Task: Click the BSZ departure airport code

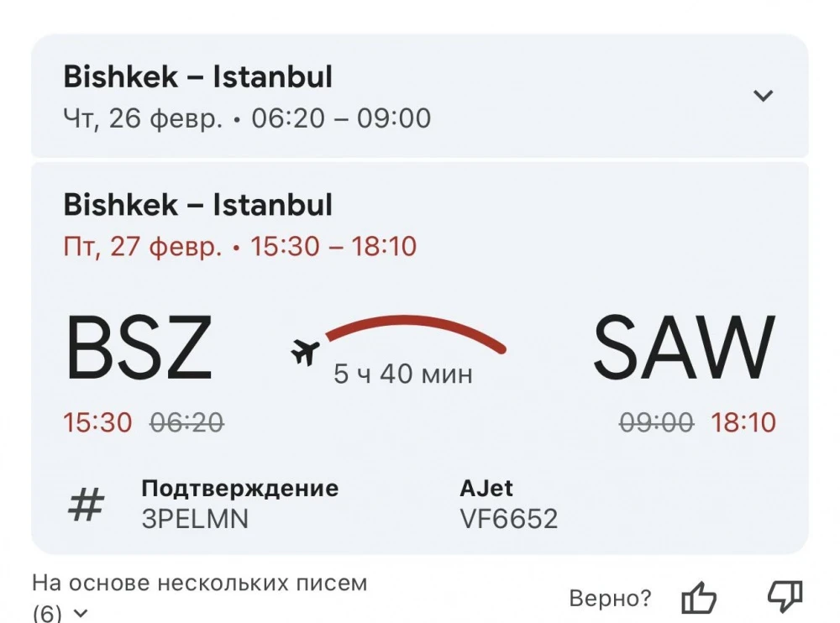Action: coord(139,344)
